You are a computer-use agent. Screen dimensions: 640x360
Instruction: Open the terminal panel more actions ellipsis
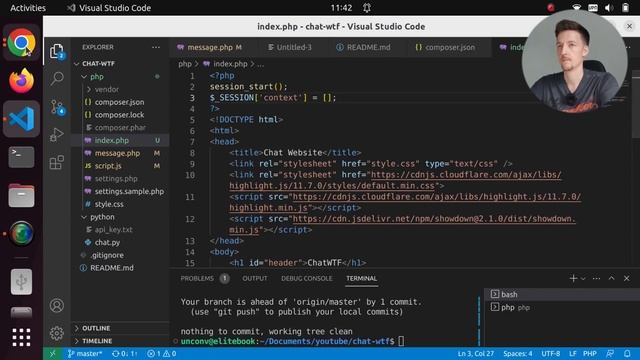click(x=596, y=278)
